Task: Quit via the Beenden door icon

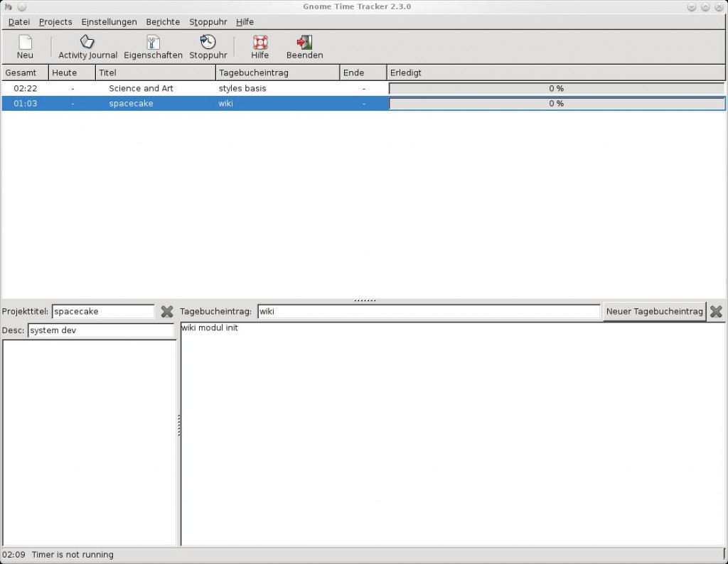Action: coord(304,44)
